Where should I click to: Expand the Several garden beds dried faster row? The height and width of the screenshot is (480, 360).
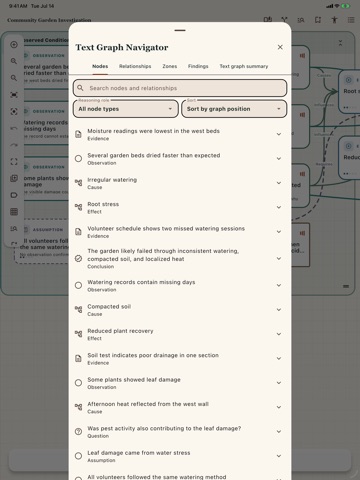tap(279, 158)
